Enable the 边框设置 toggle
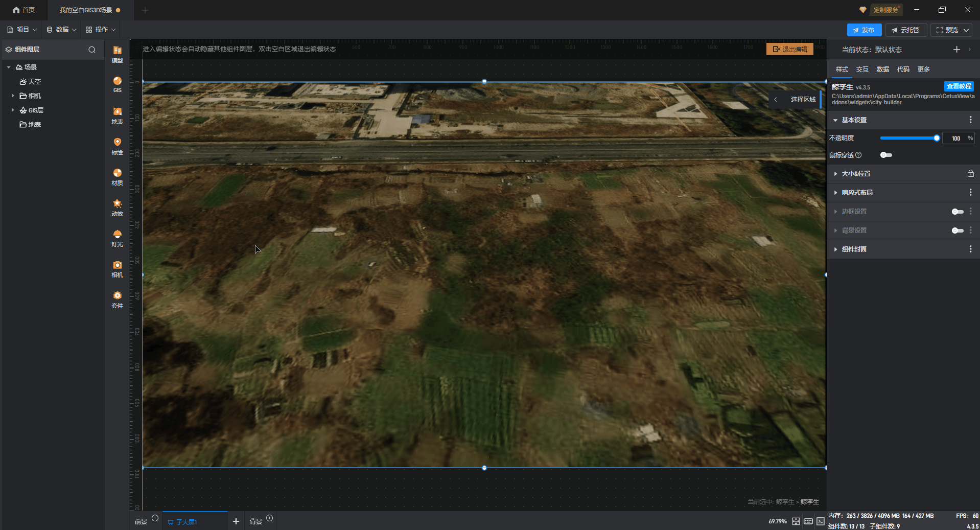The image size is (980, 530). point(957,212)
